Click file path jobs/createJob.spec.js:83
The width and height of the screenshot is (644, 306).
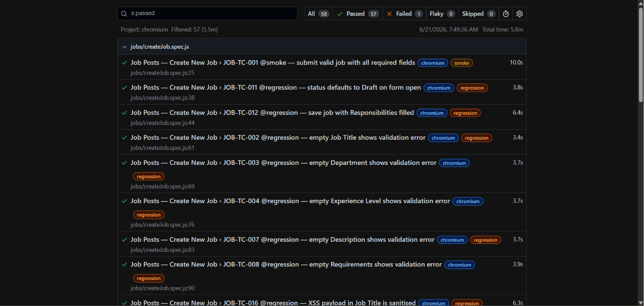162,250
